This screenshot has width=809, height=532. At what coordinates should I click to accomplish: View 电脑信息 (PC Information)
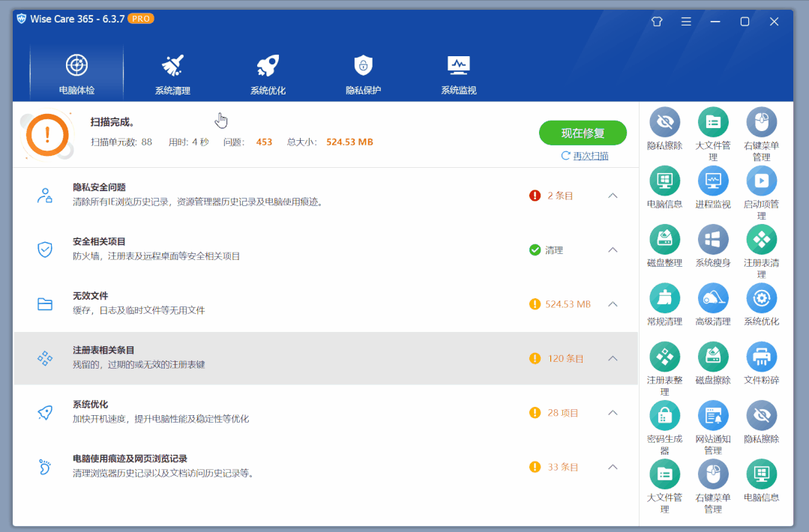point(664,181)
